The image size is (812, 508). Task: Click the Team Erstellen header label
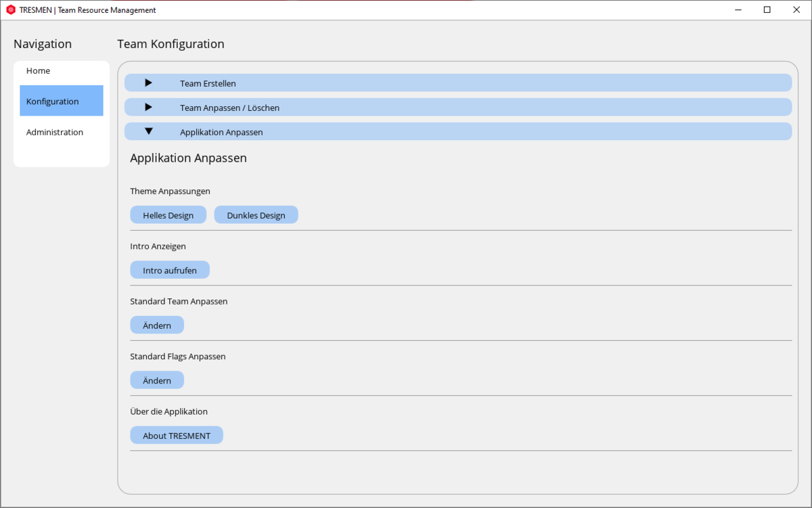click(208, 84)
